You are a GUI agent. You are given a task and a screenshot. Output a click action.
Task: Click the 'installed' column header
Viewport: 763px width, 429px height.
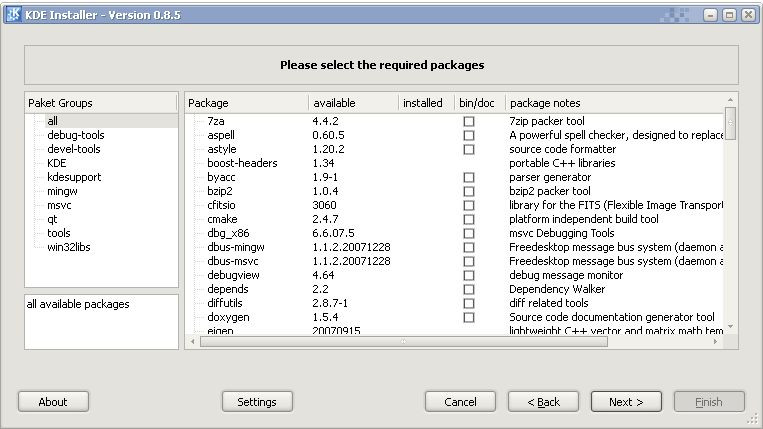426,103
